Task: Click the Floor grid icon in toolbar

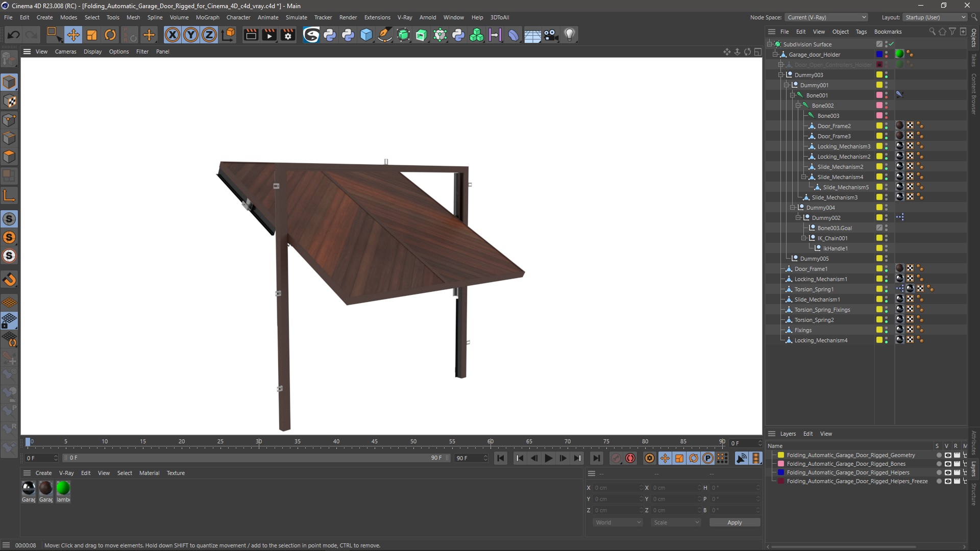Action: (532, 35)
